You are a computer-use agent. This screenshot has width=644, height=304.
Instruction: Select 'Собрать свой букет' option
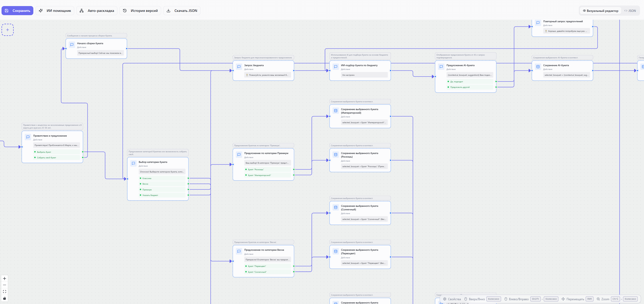[46, 158]
